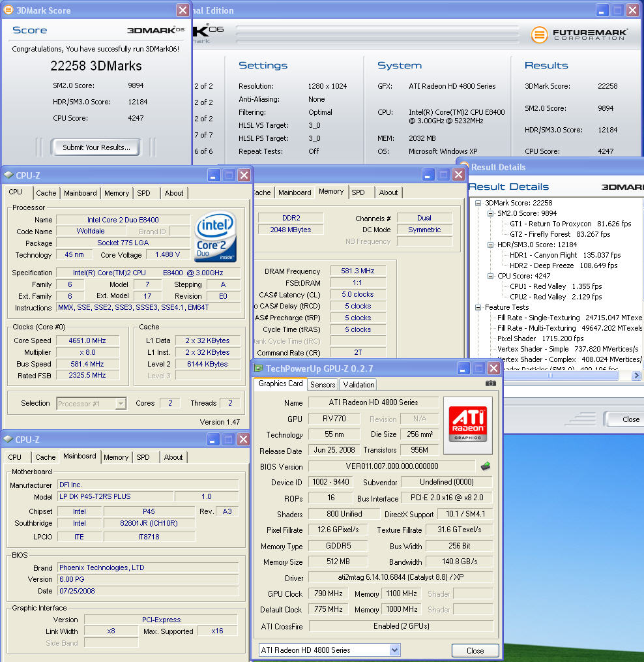Select Pixel Shader 1715.200 fps row

click(x=540, y=339)
